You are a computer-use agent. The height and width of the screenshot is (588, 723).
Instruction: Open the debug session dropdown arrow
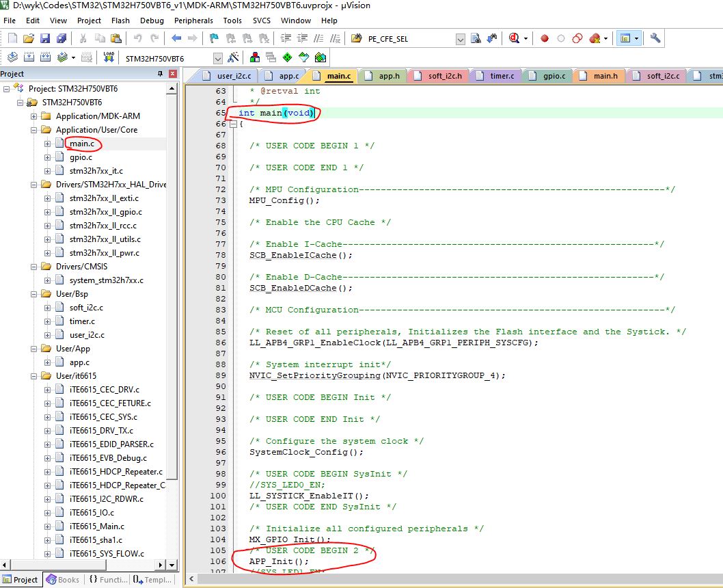(526, 39)
